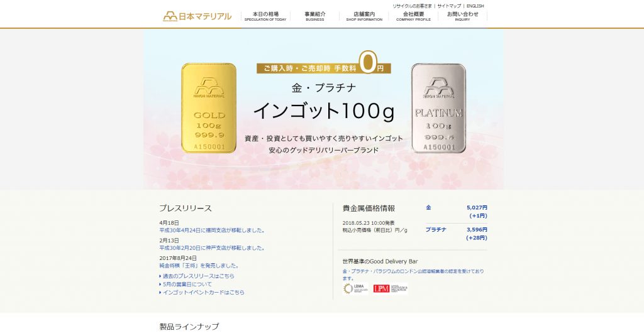Image resolution: width=644 pixels, height=336 pixels.
Task: Click the gold ingot image
Action: pos(209,108)
